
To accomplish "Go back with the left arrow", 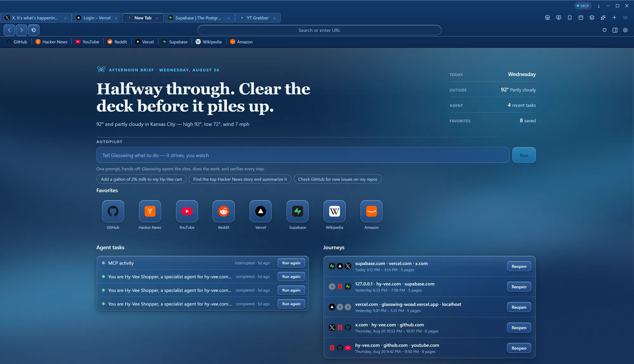I will coord(10,30).
